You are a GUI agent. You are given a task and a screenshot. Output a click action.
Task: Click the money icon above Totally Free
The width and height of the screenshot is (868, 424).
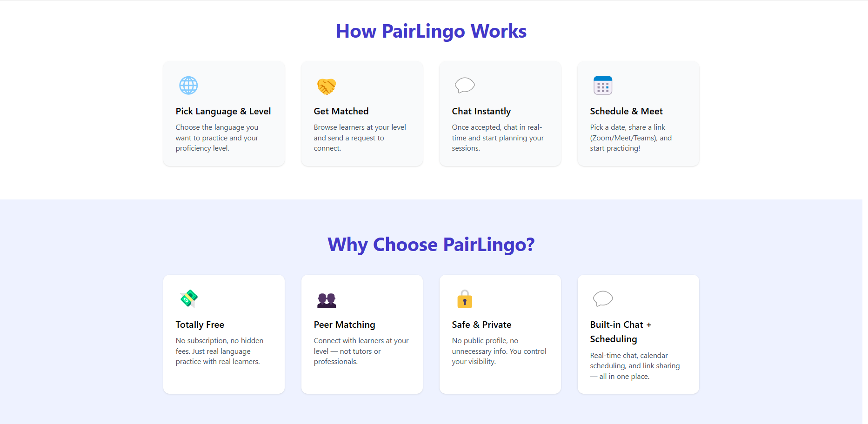pos(188,299)
